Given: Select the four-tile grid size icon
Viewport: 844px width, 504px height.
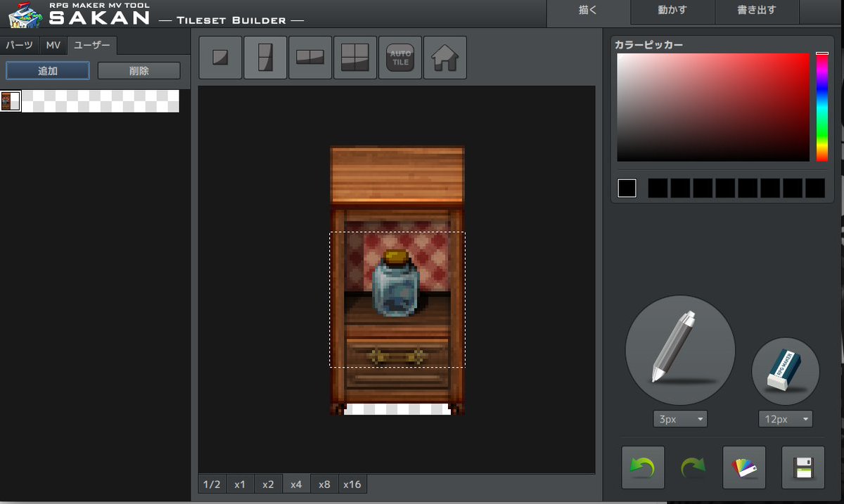Looking at the screenshot, I should [355, 58].
